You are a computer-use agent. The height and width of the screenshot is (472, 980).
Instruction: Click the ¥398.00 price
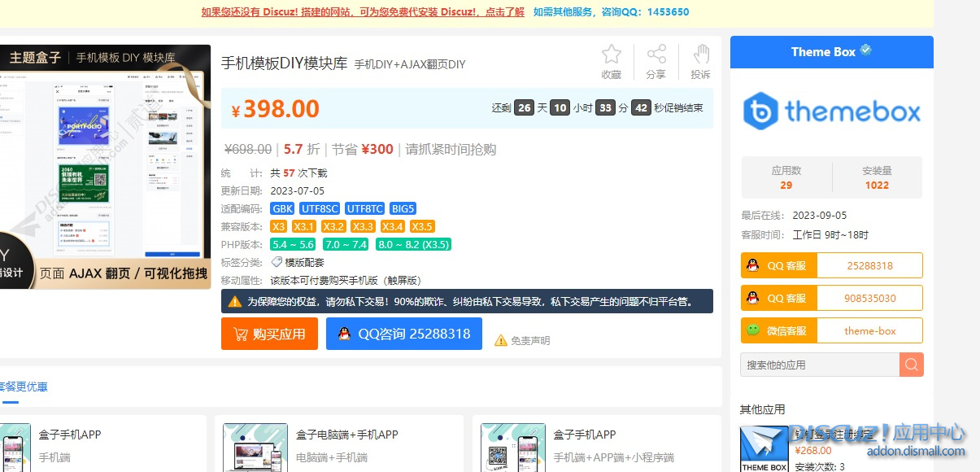[275, 109]
